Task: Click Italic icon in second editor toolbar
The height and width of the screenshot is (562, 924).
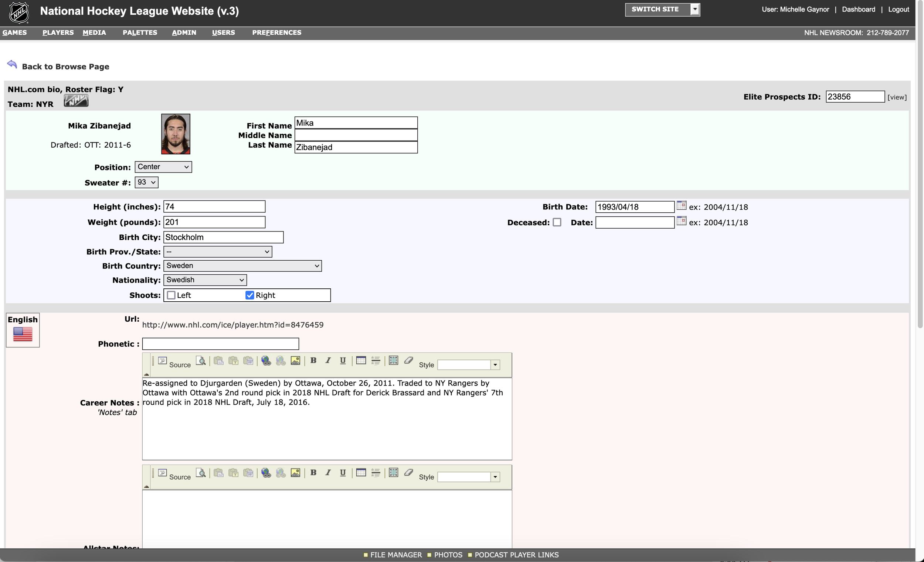Action: (328, 472)
